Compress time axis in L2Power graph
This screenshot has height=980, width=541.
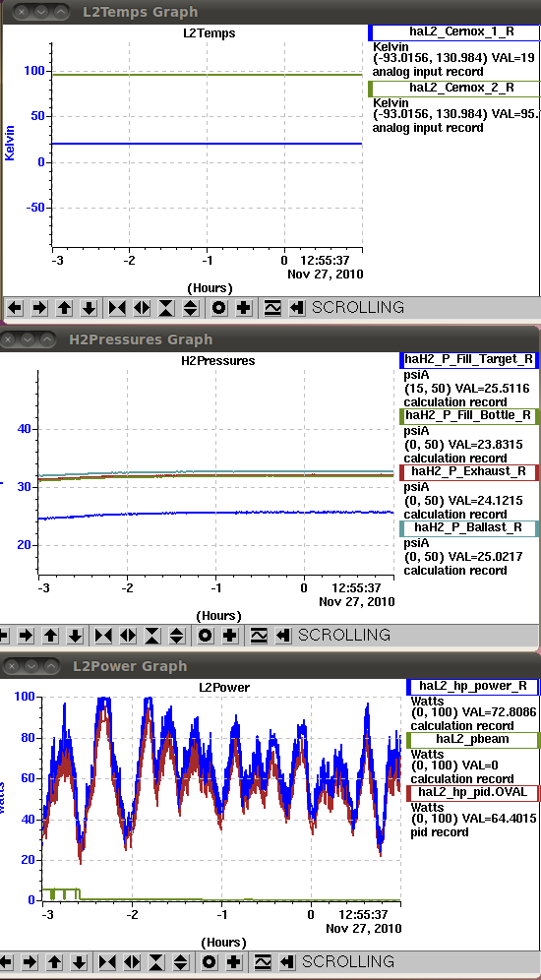107,962
